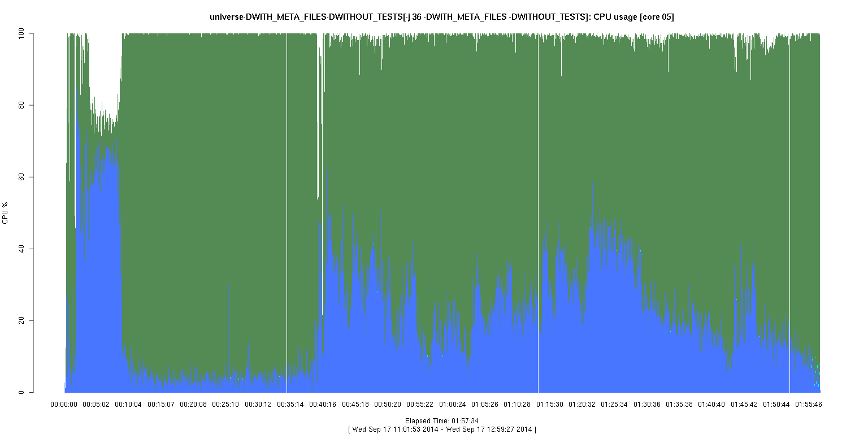Screen dimensions: 868x434
Task: Click the x-axis label 01:40:40
Action: (711, 405)
